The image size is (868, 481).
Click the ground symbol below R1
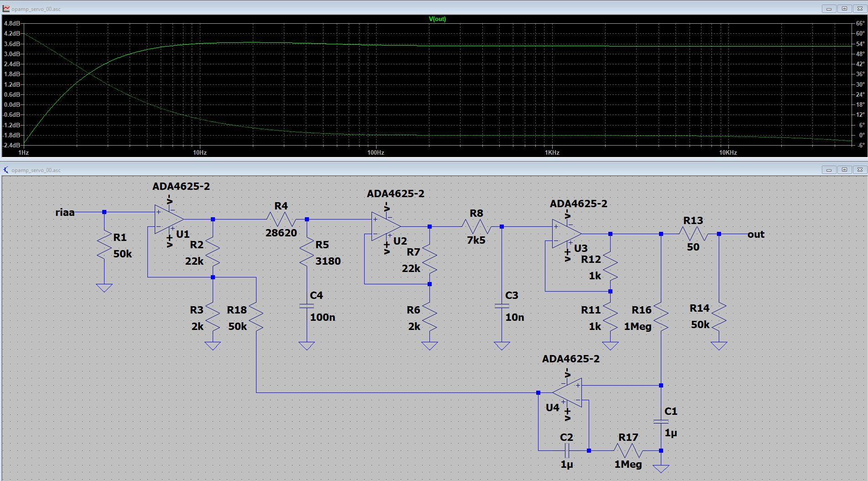105,288
